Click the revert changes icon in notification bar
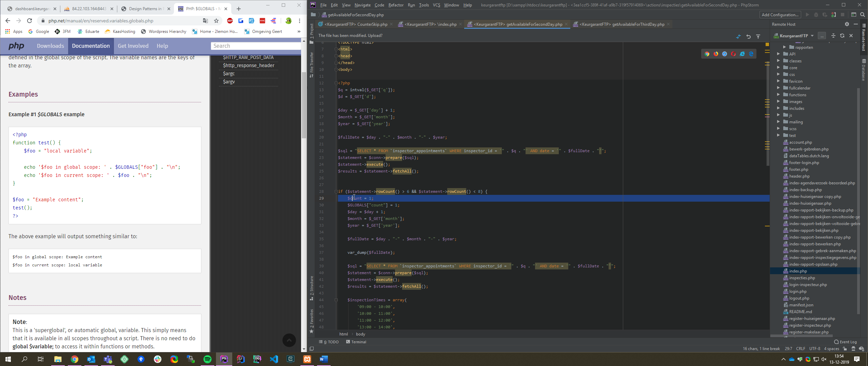The width and height of the screenshot is (868, 366). 748,36
